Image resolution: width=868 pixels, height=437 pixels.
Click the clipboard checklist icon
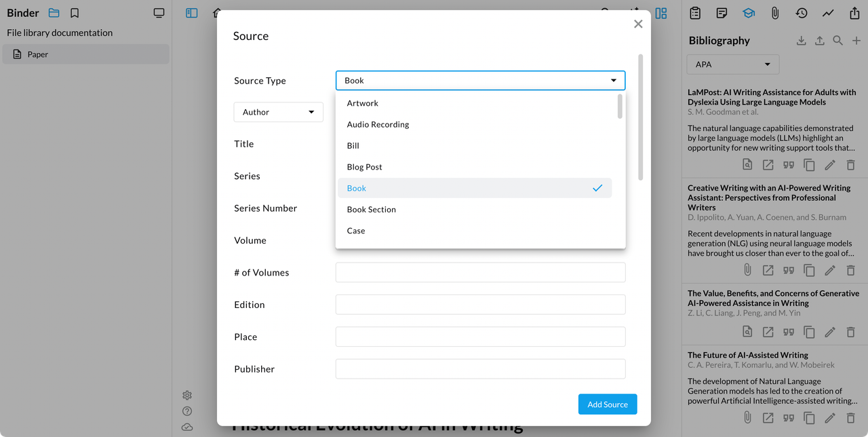point(695,13)
